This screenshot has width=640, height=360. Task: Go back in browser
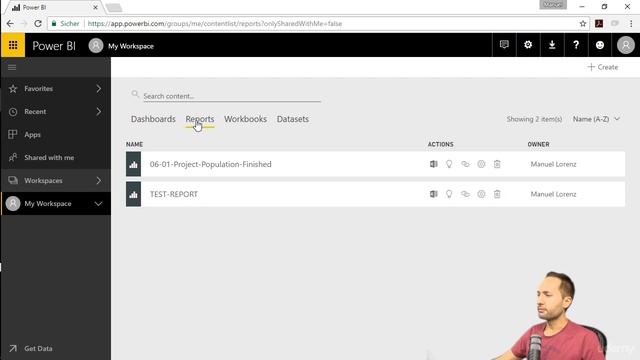pos(10,24)
